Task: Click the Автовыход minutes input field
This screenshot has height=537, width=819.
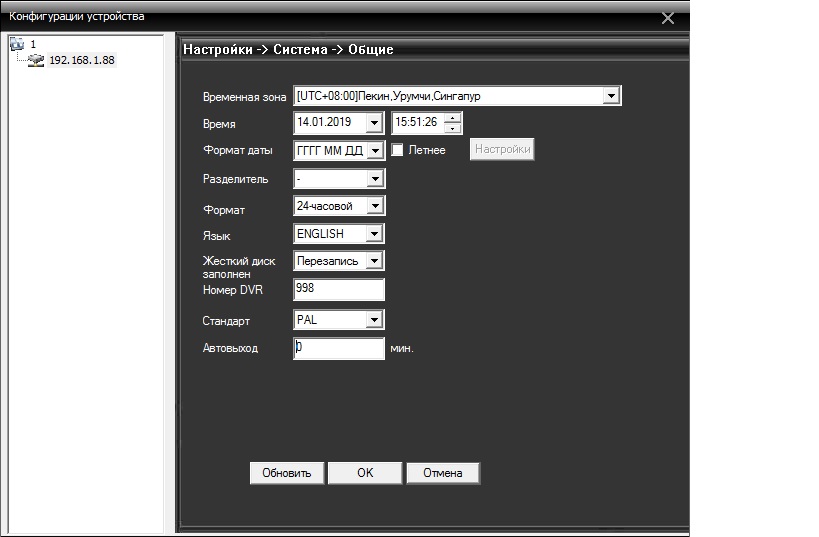Action: 338,348
